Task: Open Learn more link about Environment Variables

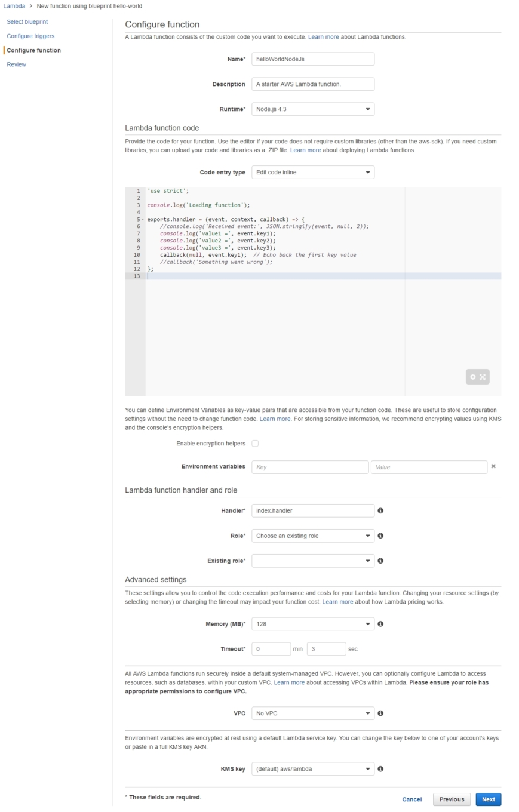Action: [x=275, y=419]
